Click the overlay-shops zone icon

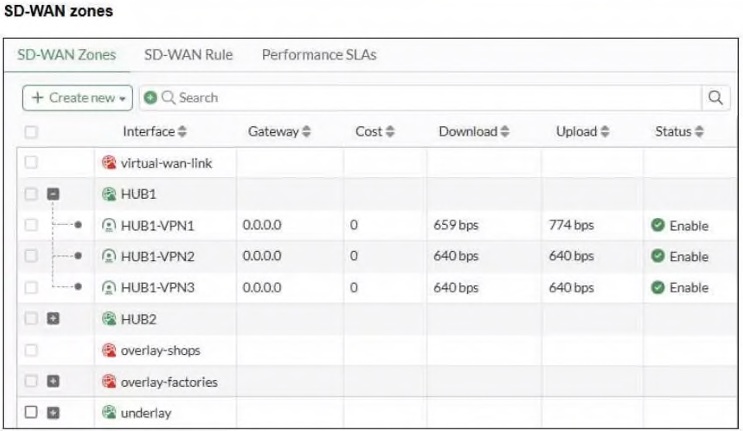tap(110, 351)
